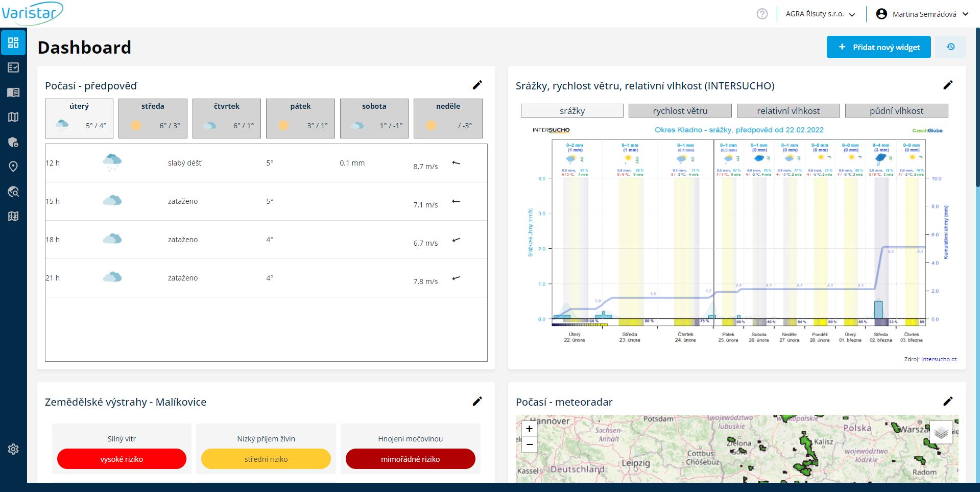980x492 pixels.
Task: Zoom out on the meteoradar map
Action: point(530,444)
